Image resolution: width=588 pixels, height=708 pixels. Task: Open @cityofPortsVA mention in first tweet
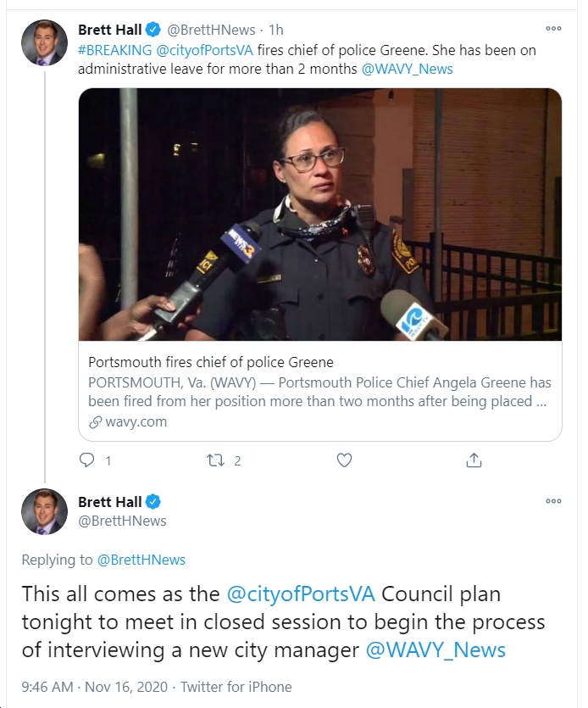click(204, 50)
